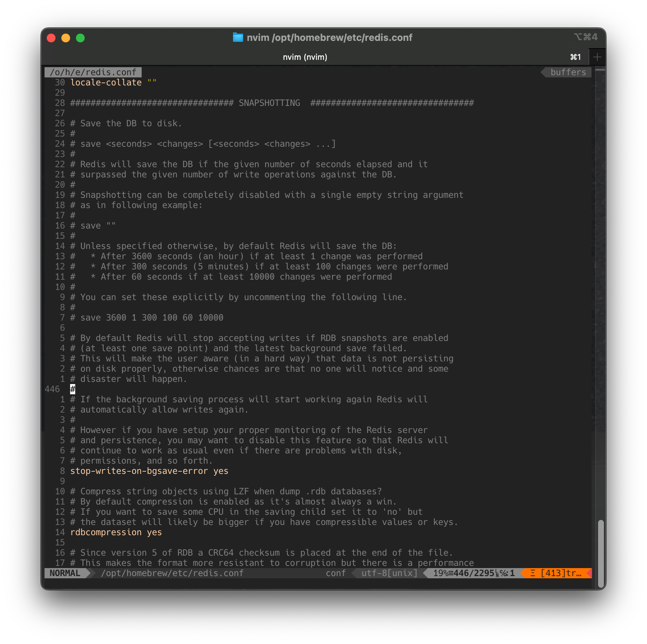
Task: Click the vertical scrollbar thumb
Action: click(601, 553)
